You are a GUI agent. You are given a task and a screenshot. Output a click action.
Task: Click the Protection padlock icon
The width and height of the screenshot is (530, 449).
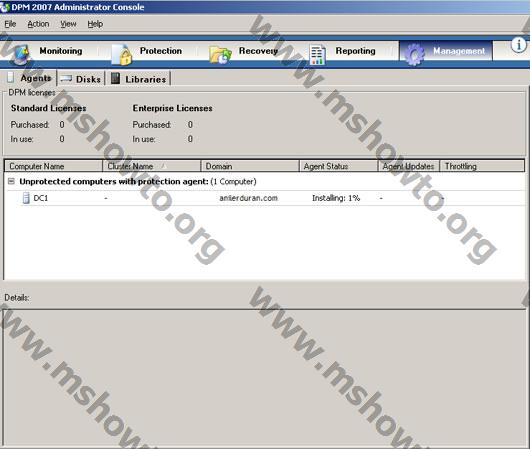(122, 54)
